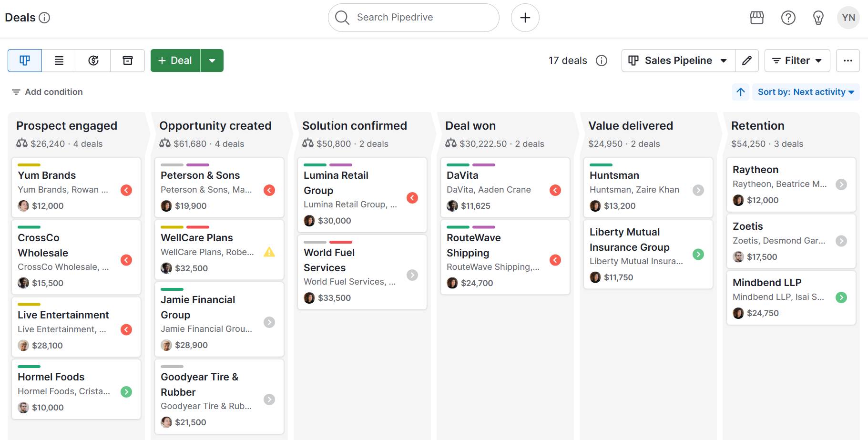Switch to pipeline board view
This screenshot has height=440, width=868.
[x=25, y=61]
